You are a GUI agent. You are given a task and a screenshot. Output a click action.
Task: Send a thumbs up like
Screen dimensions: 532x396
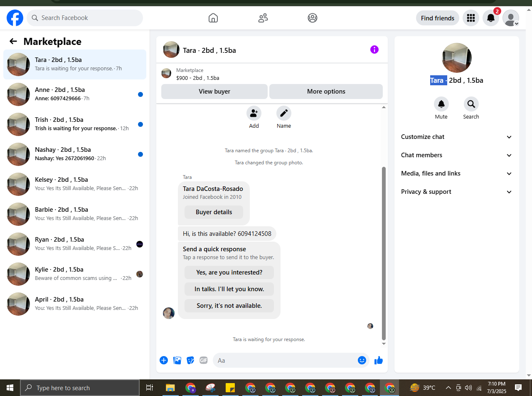click(x=379, y=360)
